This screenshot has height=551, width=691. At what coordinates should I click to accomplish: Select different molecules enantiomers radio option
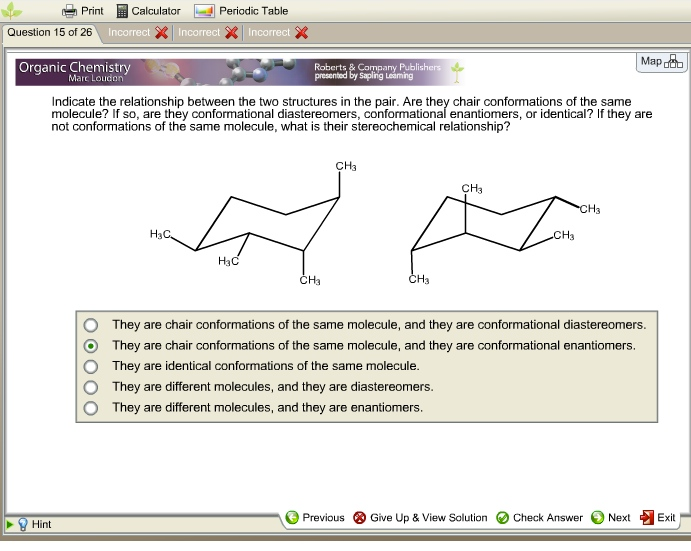pos(91,408)
